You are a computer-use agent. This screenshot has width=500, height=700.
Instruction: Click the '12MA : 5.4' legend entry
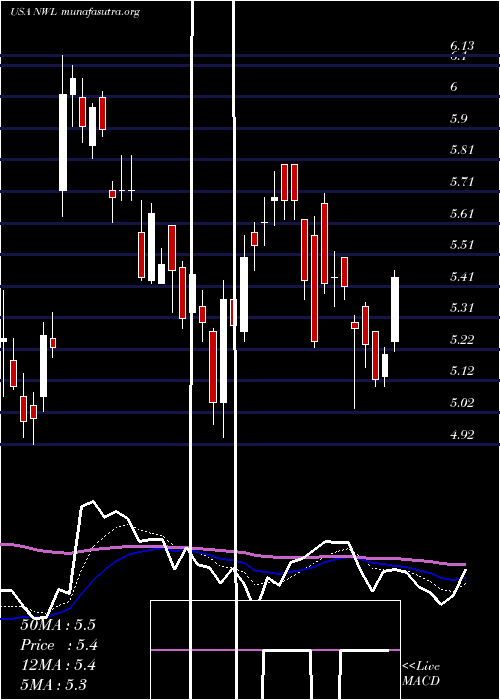click(58, 665)
